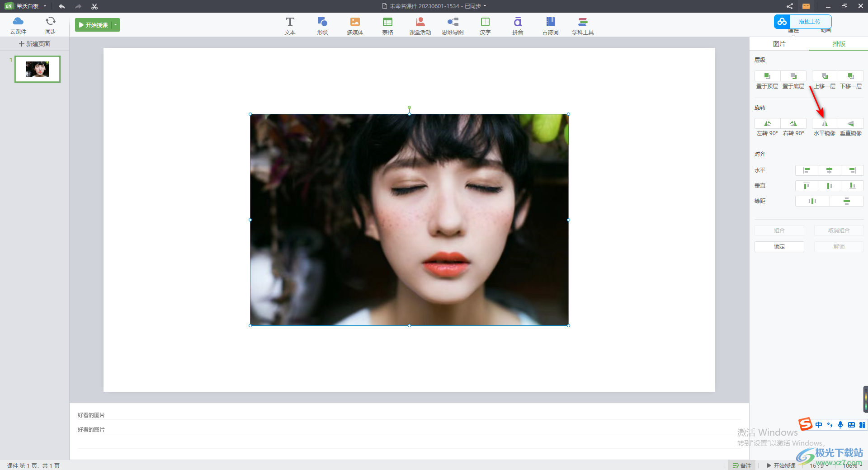The width and height of the screenshot is (868, 470).
Task: Open the 106% zoom dropdown
Action: click(852, 466)
